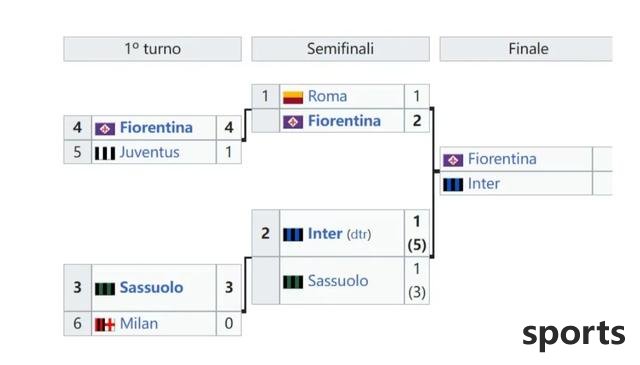The width and height of the screenshot is (640, 365).
Task: Open the Inter link in the Finale column
Action: click(484, 184)
